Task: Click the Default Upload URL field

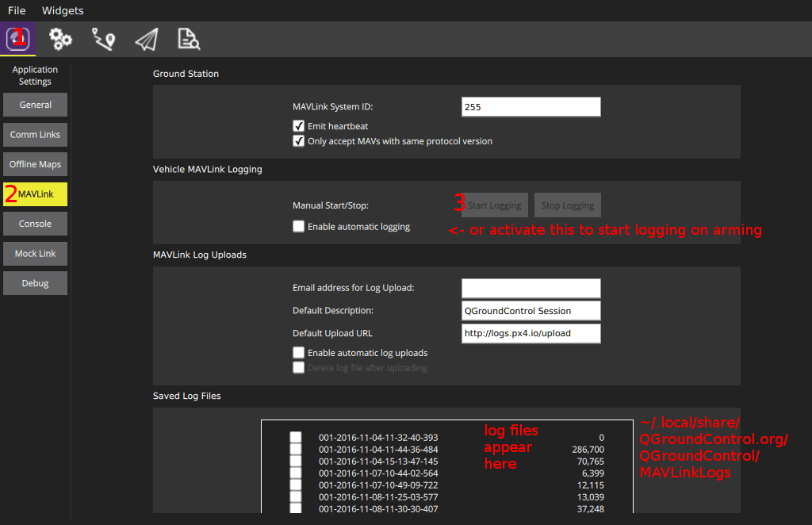Action: click(530, 333)
